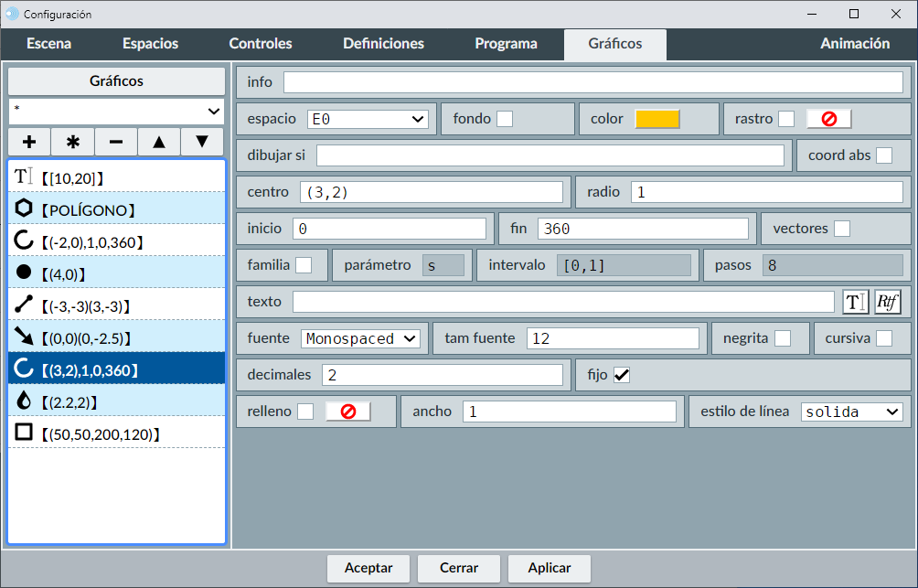
Task: Uncheck the fijo checkbox
Action: [x=622, y=375]
